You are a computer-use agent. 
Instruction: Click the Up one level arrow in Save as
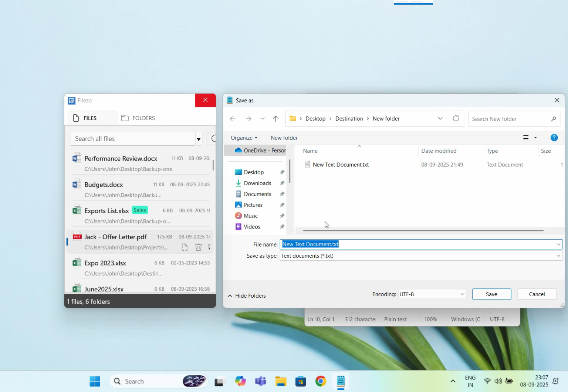(x=275, y=118)
